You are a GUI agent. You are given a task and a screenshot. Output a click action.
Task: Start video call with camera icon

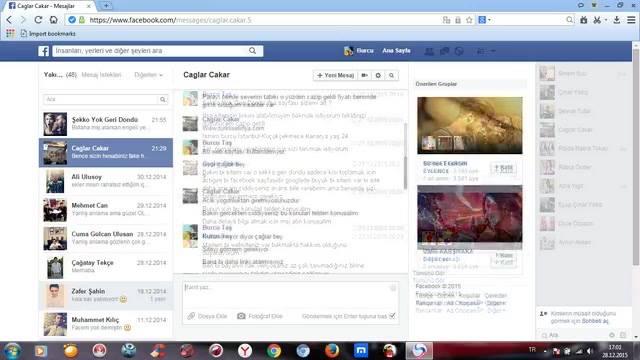[x=364, y=76]
